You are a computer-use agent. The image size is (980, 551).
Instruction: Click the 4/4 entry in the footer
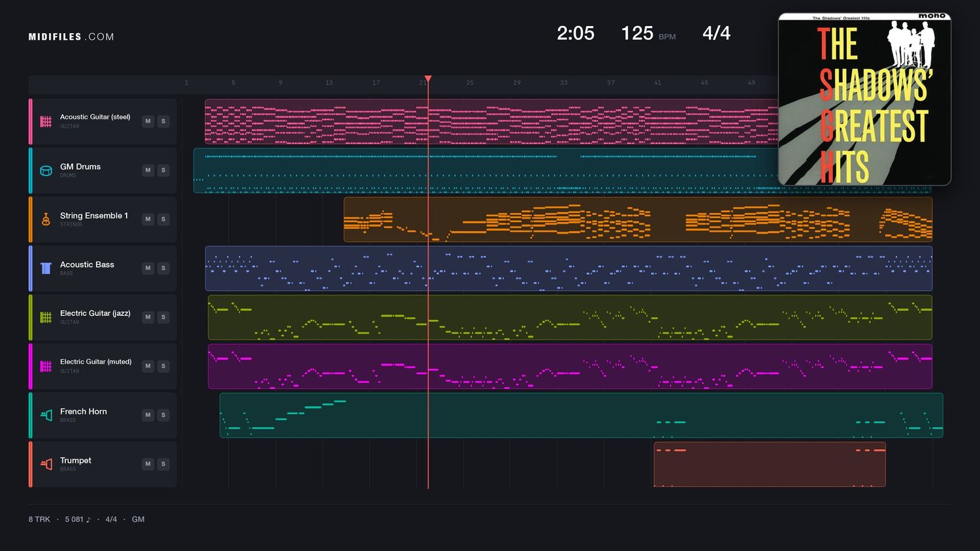(x=111, y=520)
